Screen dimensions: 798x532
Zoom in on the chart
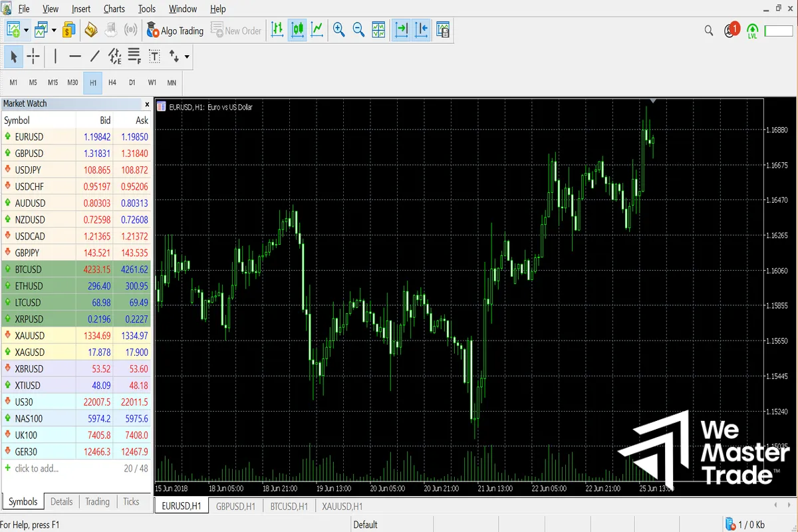(x=339, y=30)
